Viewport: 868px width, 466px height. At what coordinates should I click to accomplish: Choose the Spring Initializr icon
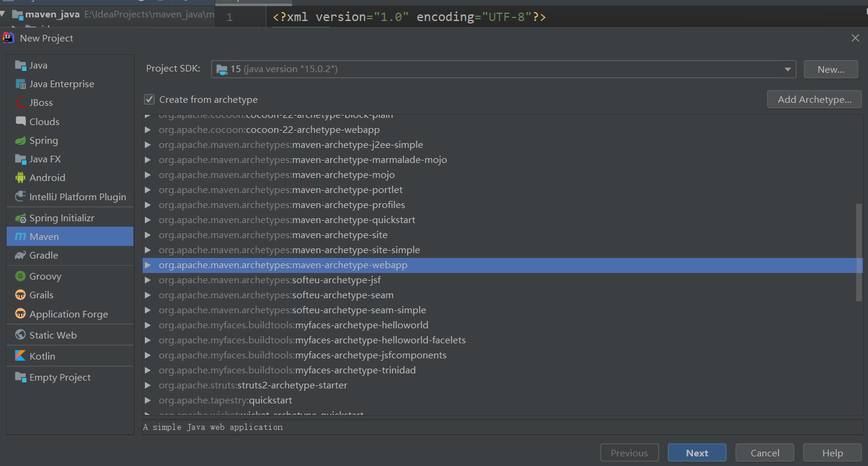[20, 218]
